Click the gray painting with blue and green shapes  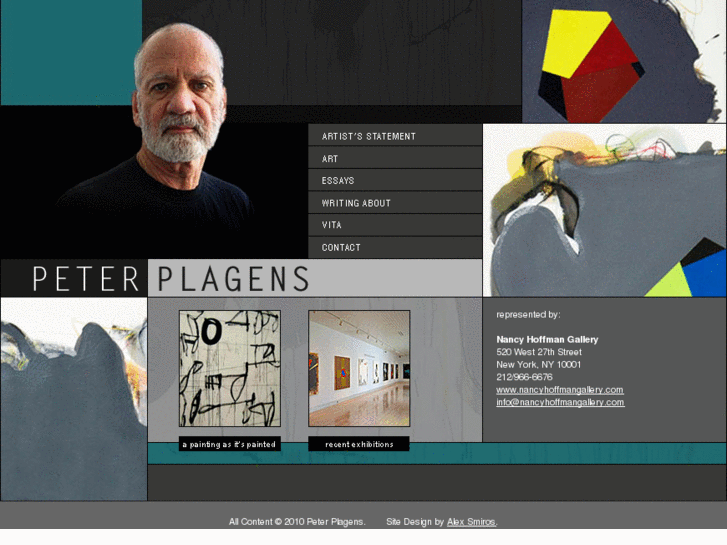coord(605,210)
